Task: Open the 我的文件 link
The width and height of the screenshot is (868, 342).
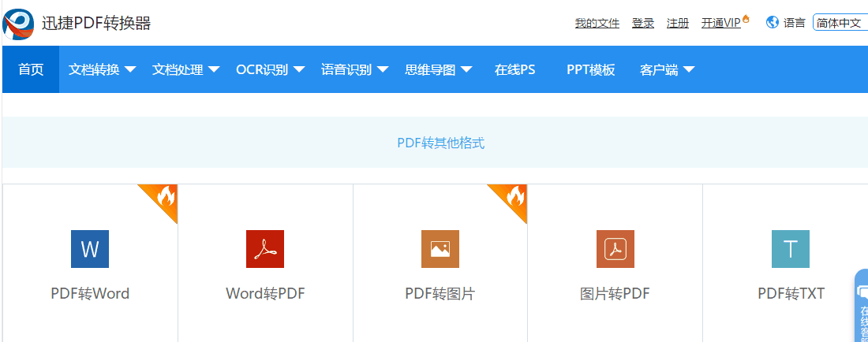Action: click(597, 23)
